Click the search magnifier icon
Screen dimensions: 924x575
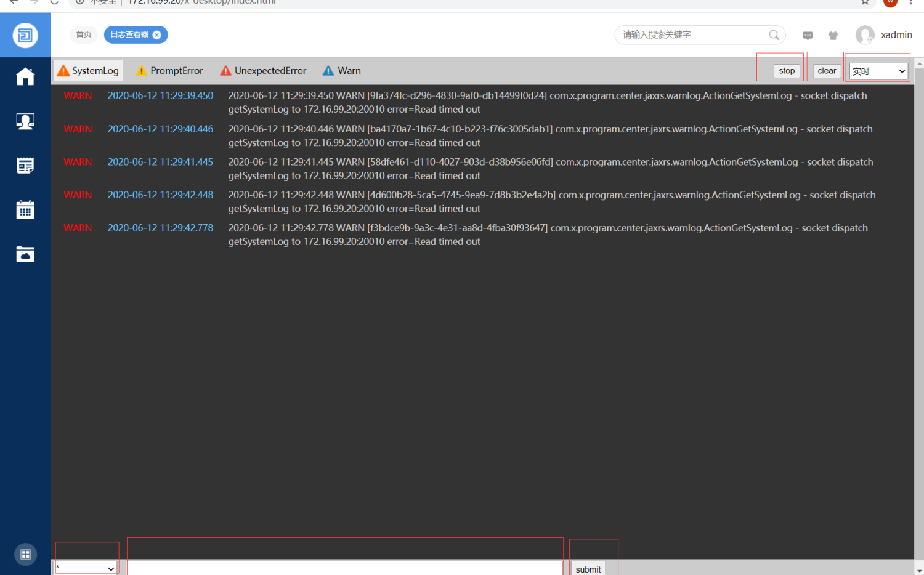point(774,35)
